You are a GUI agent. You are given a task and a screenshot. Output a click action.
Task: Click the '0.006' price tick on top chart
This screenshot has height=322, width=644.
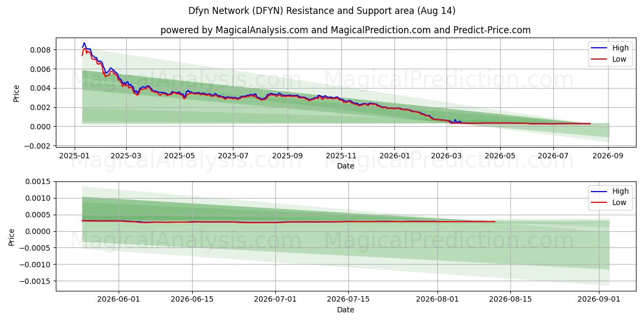[40, 69]
